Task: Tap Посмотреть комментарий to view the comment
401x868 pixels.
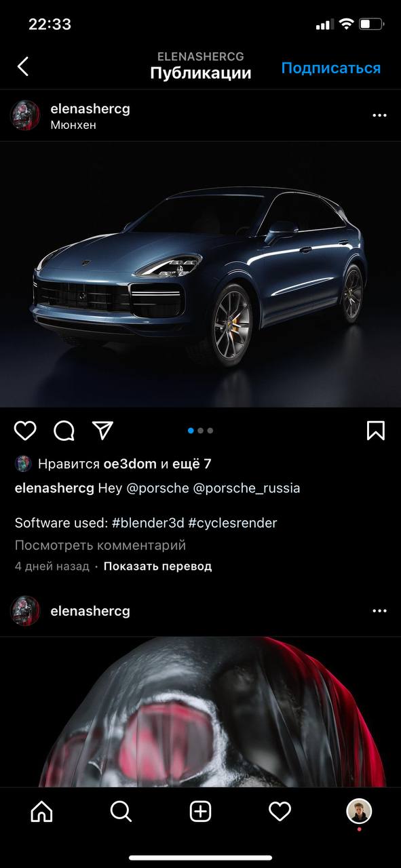Action: [100, 545]
